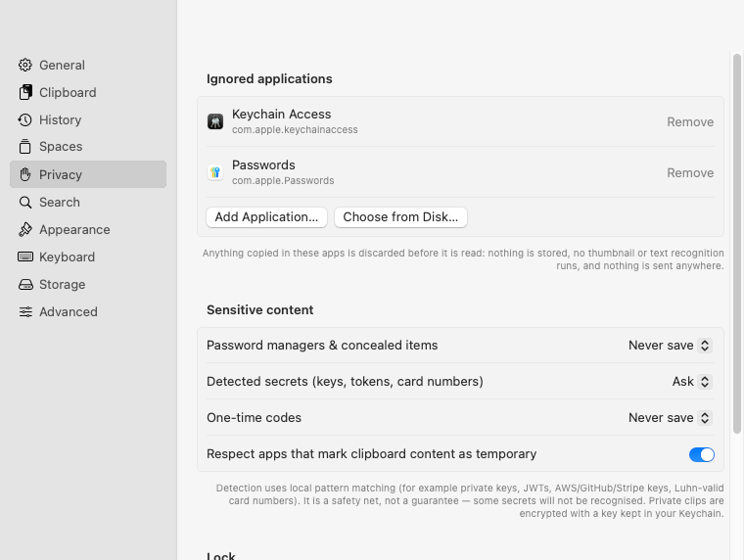Select the Keyboard icon in sidebar
Image resolution: width=744 pixels, height=560 pixels.
coord(25,257)
